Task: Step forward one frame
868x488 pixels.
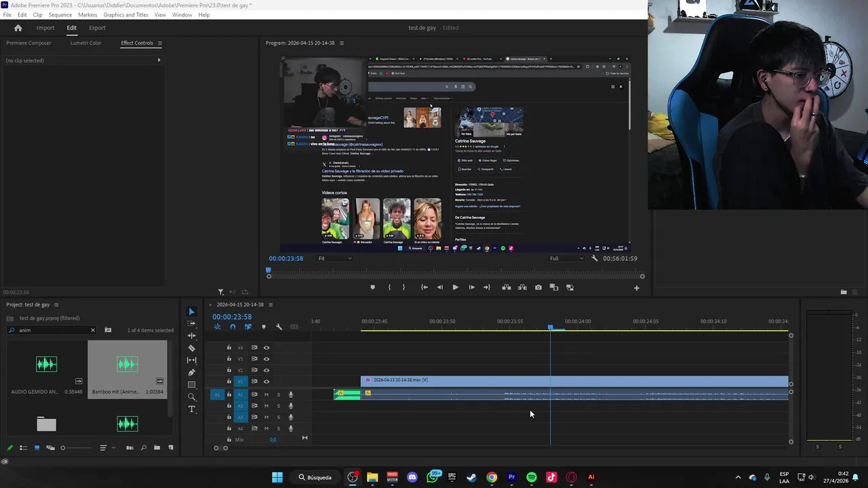Action: 471,287
